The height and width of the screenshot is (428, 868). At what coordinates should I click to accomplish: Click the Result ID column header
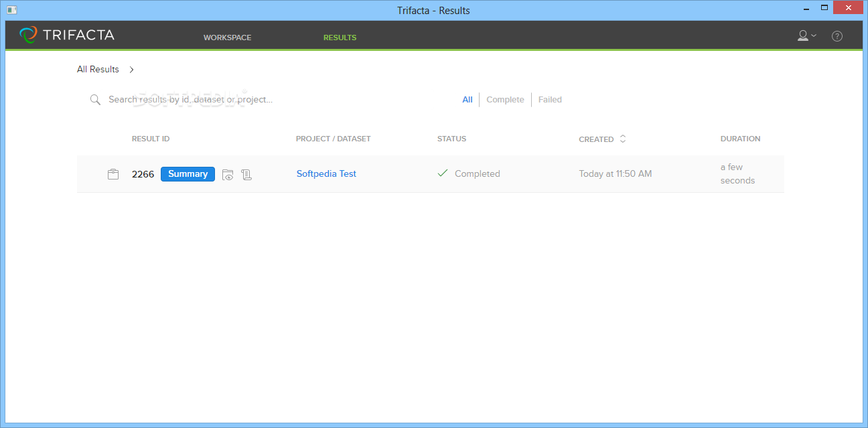[x=151, y=139]
